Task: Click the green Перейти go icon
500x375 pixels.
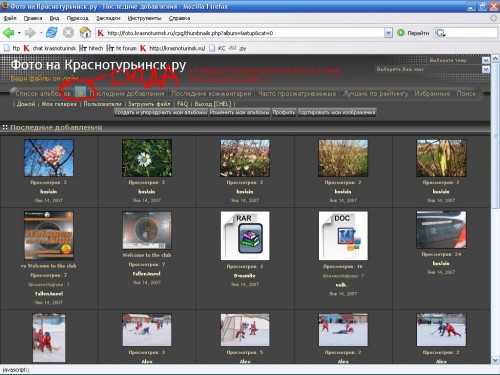Action: [401, 33]
